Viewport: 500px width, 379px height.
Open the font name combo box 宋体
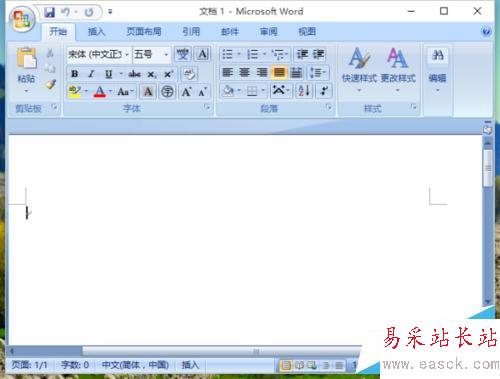[99, 54]
